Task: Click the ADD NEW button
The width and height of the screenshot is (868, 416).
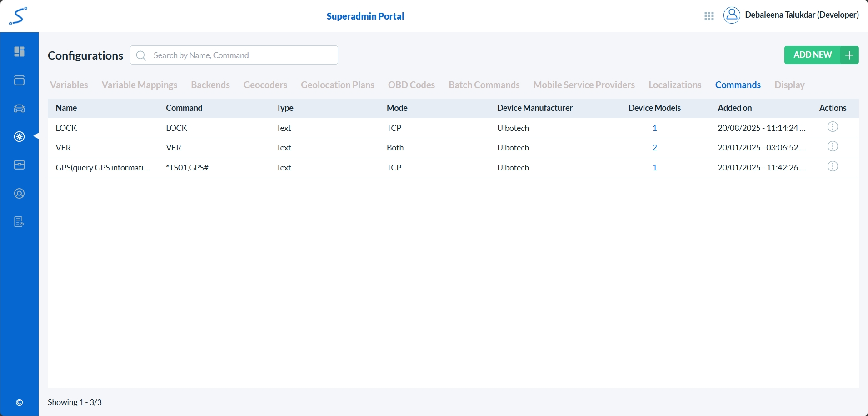Action: point(821,55)
